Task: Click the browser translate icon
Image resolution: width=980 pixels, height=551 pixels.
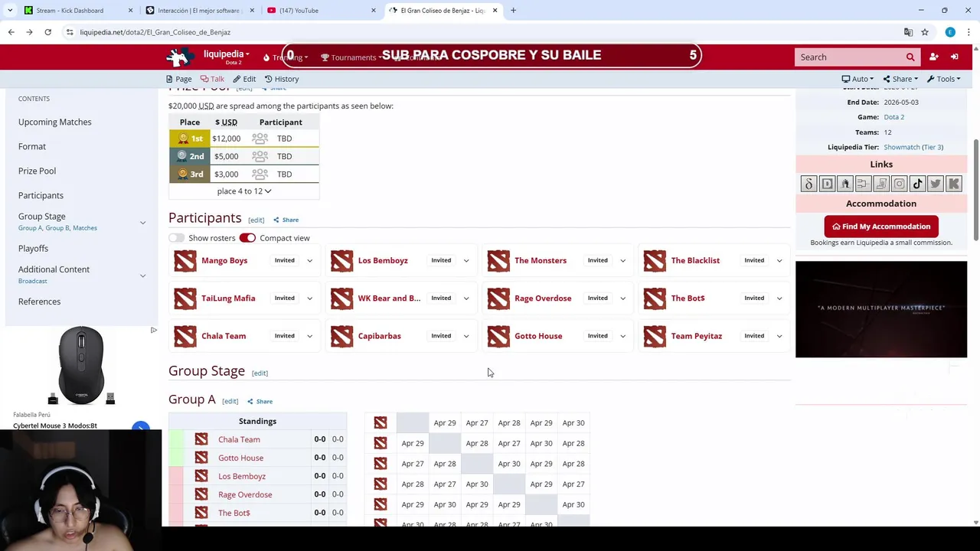Action: click(908, 32)
